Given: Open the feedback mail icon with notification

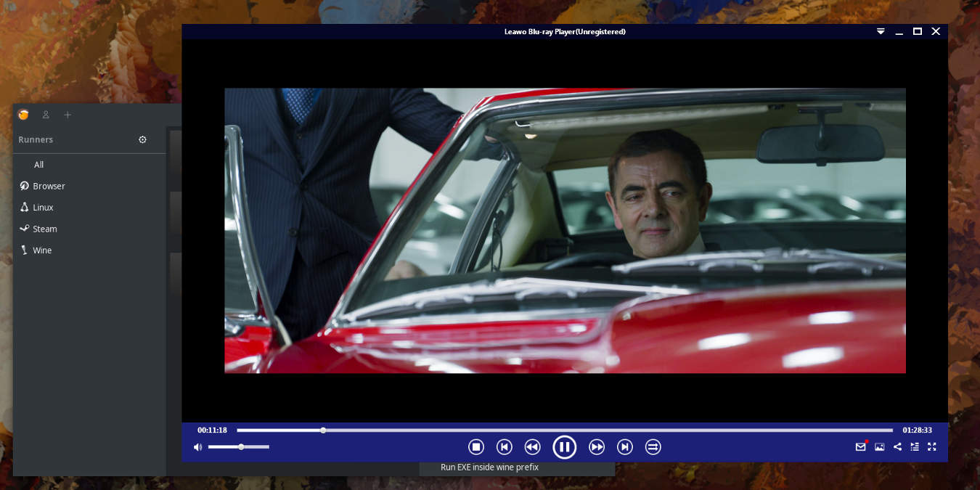Looking at the screenshot, I should click(860, 446).
